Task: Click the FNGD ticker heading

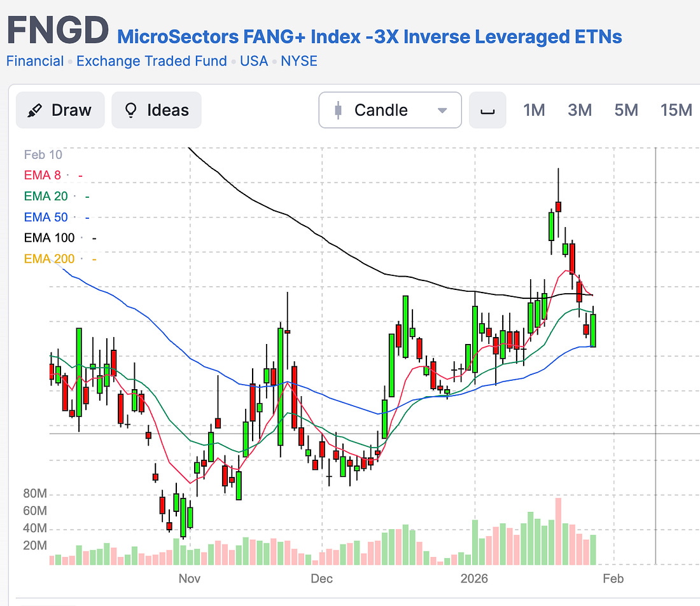Action: [57, 31]
